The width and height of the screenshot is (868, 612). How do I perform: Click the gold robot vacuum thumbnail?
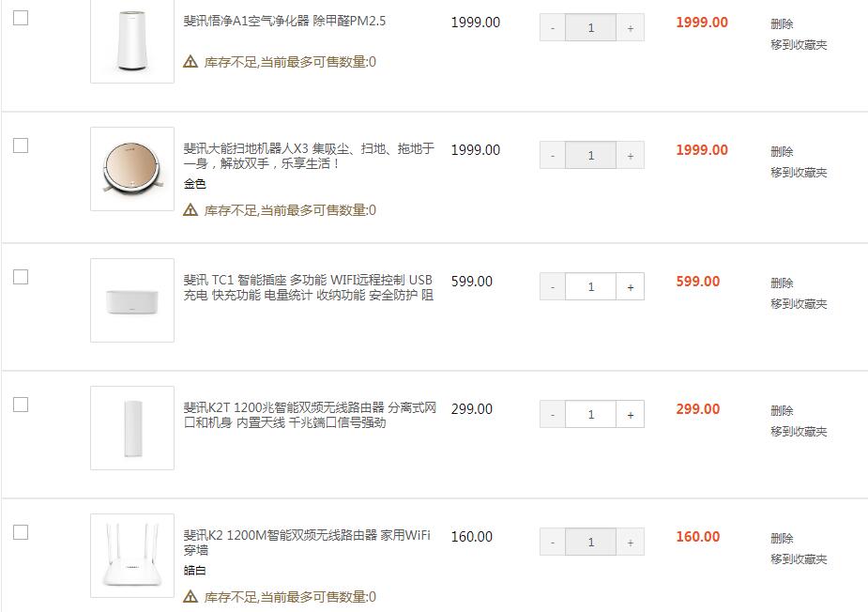point(132,169)
